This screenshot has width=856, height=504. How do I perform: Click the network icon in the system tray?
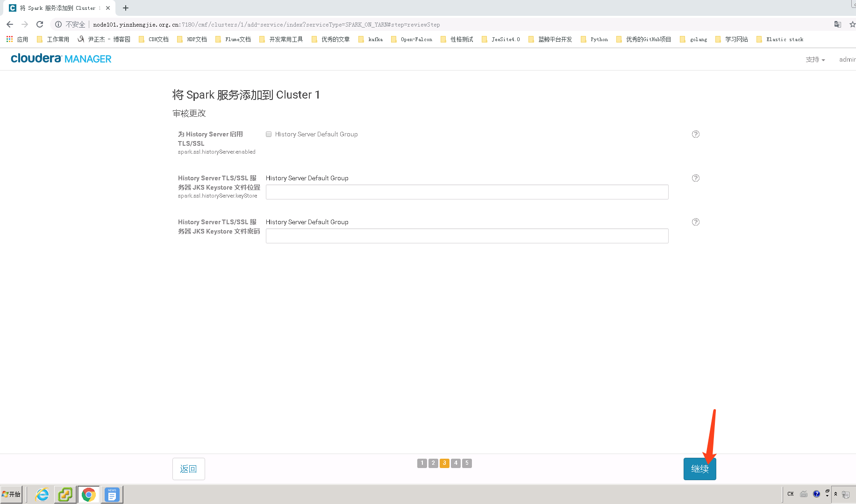tap(845, 494)
